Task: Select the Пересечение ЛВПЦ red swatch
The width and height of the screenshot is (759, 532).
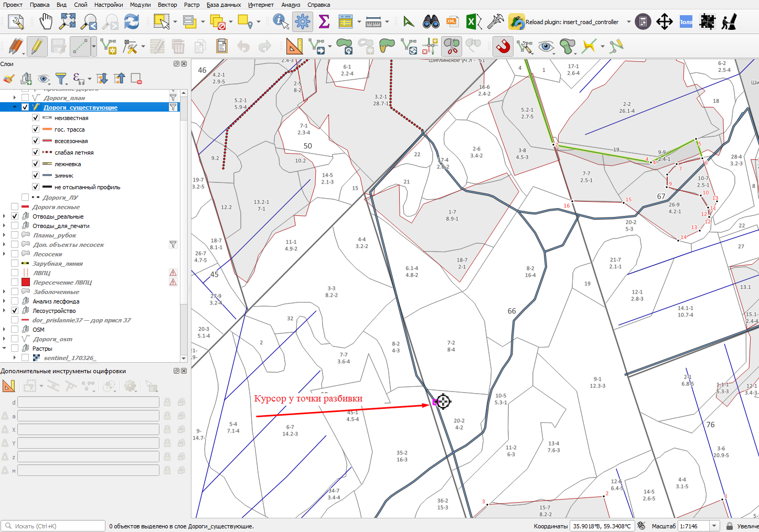Action: pyautogui.click(x=26, y=282)
